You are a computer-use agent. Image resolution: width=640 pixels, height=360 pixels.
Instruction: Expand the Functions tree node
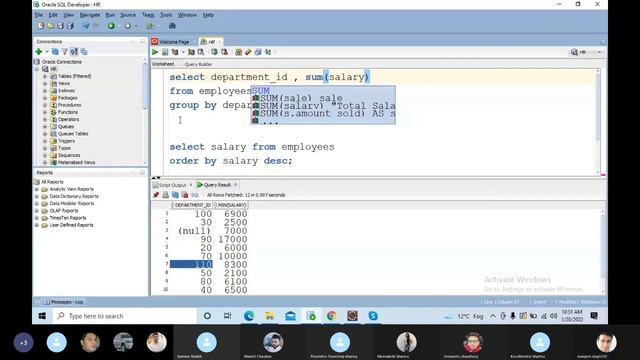coord(45,112)
